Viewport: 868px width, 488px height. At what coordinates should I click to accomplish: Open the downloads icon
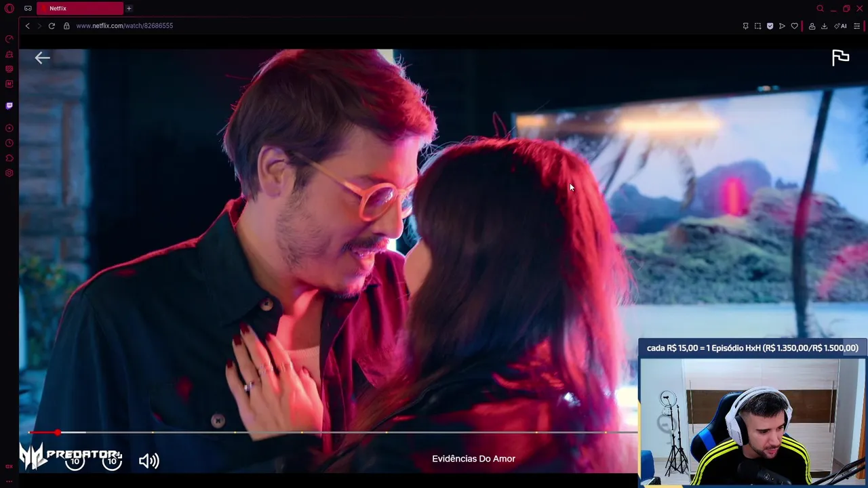coord(824,26)
